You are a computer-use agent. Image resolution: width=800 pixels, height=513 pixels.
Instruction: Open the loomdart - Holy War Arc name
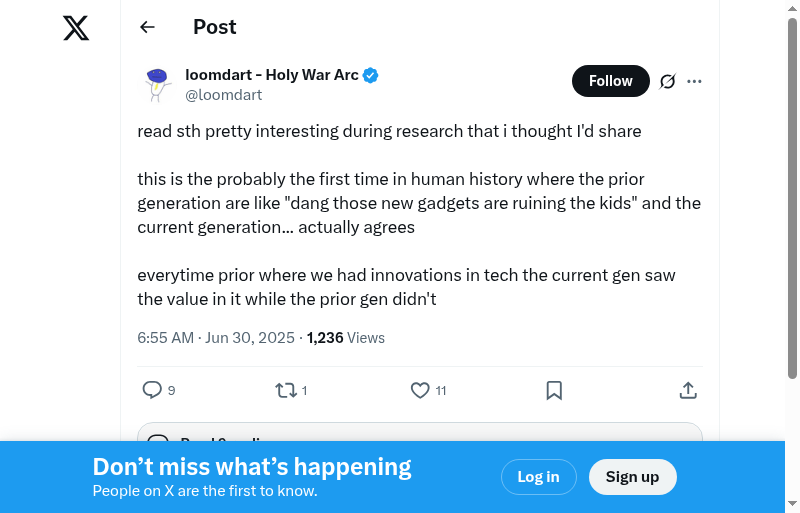pos(272,75)
